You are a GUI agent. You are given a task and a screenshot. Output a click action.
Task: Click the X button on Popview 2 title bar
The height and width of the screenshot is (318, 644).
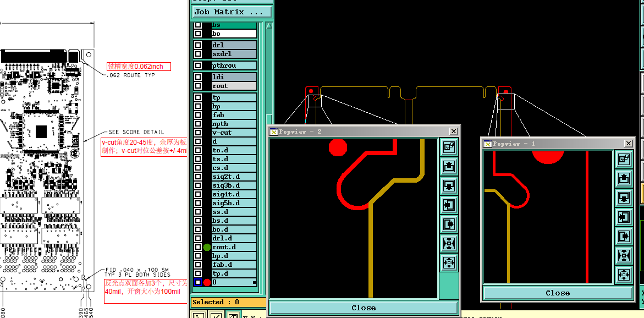coord(453,131)
